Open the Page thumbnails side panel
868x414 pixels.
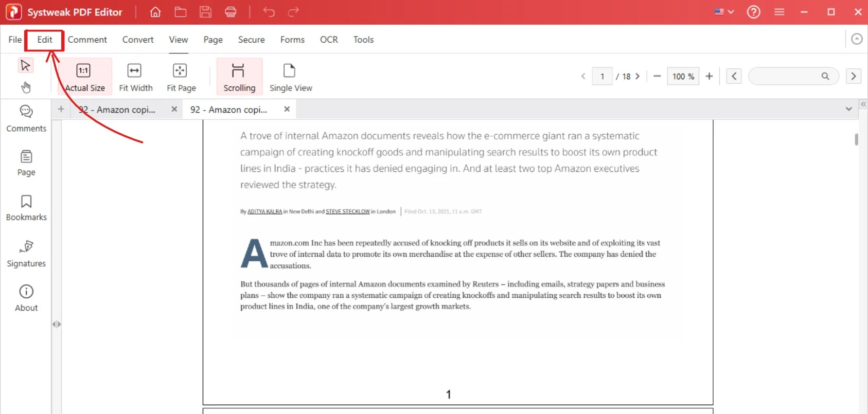point(26,163)
